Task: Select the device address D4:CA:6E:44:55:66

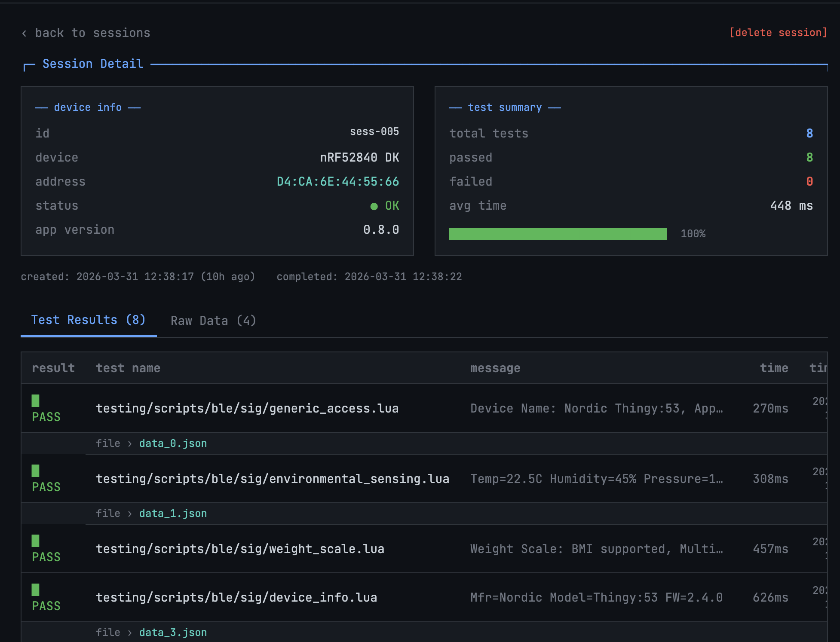Action: click(x=337, y=182)
